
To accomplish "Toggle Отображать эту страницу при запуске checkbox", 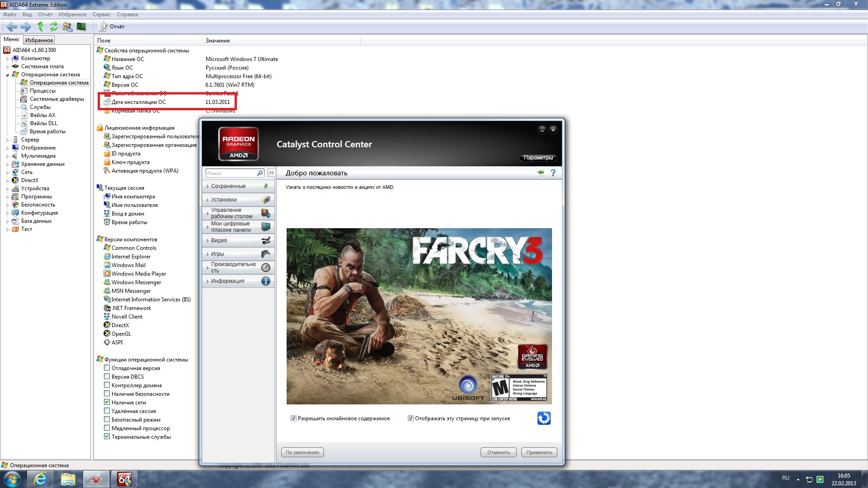I will tap(410, 418).
